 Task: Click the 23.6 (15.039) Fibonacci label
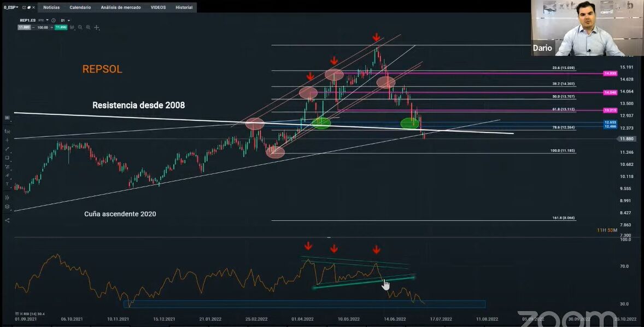(x=564, y=68)
